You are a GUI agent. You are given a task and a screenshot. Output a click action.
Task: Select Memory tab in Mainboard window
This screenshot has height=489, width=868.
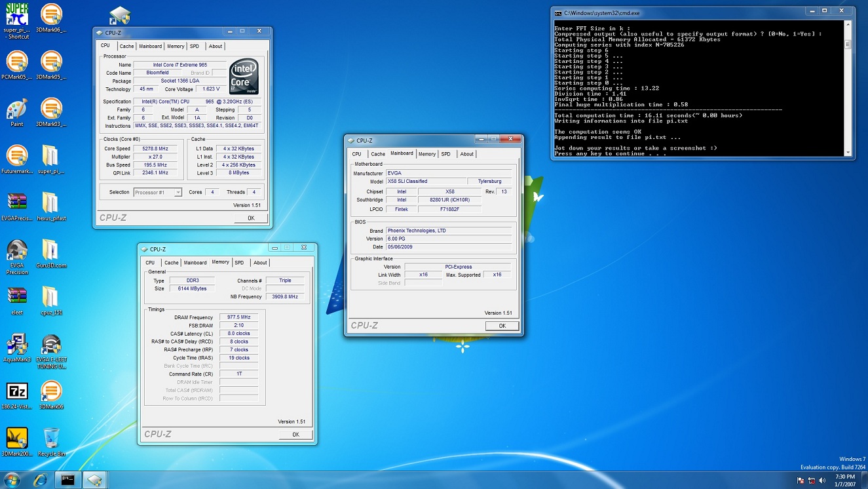(x=427, y=154)
